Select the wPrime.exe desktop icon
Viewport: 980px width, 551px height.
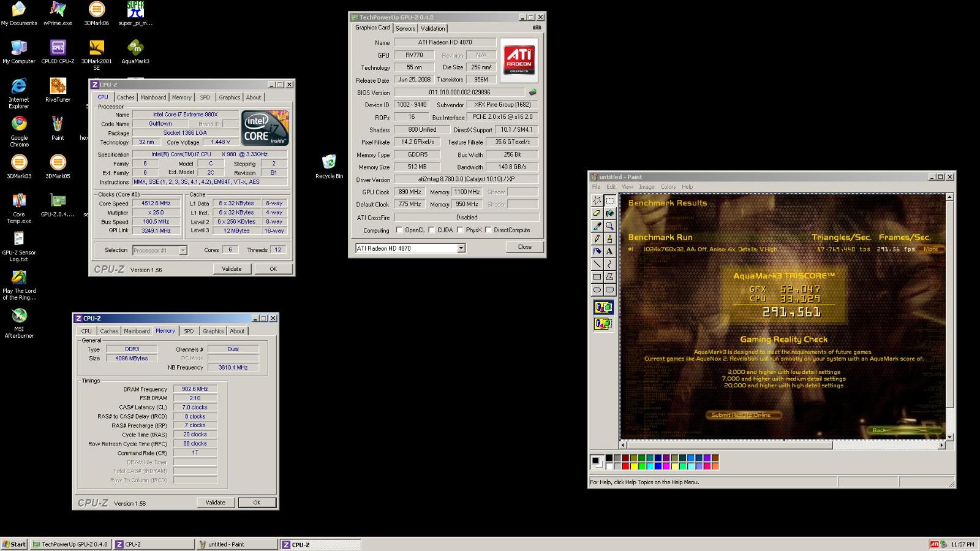click(x=58, y=13)
